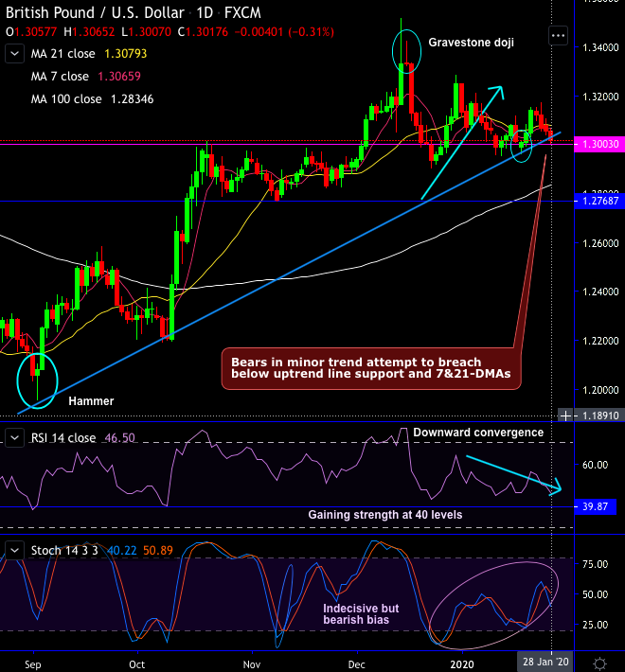Screen dimensions: 625x672
Task: Click the Sep label on time axis
Action: [33, 664]
